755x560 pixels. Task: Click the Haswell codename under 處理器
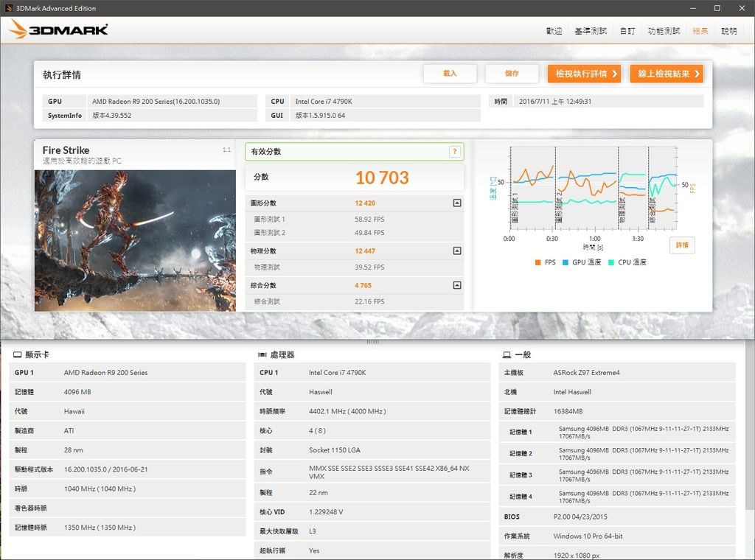[x=321, y=392]
